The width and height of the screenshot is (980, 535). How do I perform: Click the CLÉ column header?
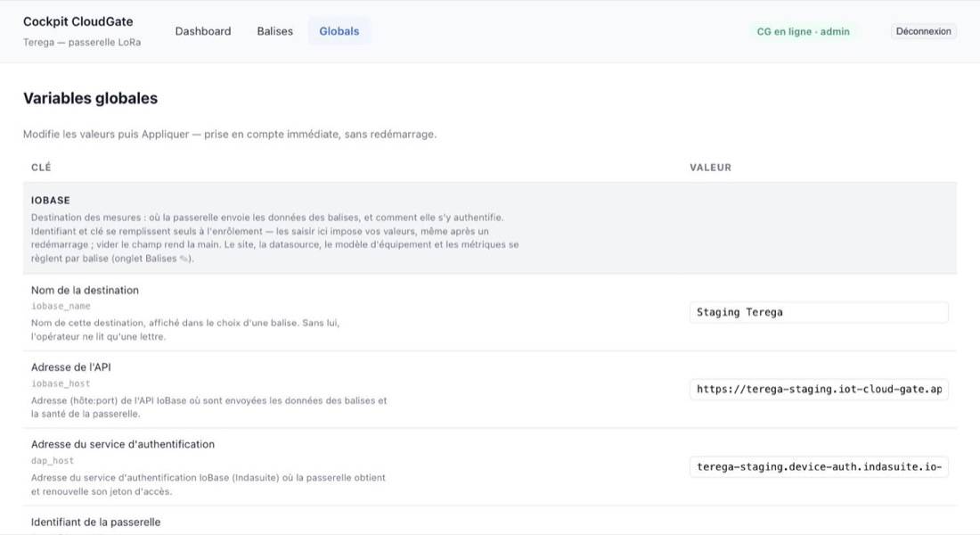(41, 167)
